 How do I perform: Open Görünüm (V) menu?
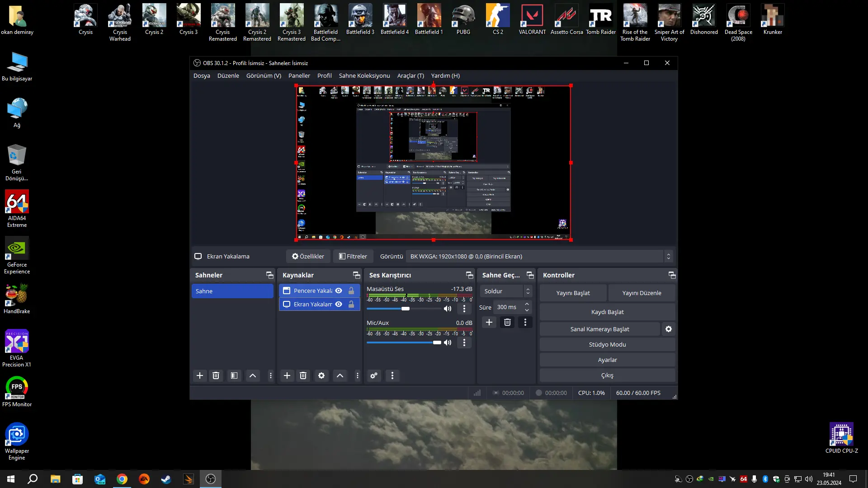[264, 75]
